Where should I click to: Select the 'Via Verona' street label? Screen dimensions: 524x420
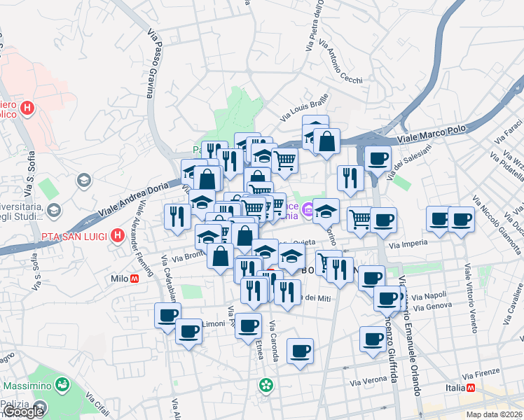[368, 381]
